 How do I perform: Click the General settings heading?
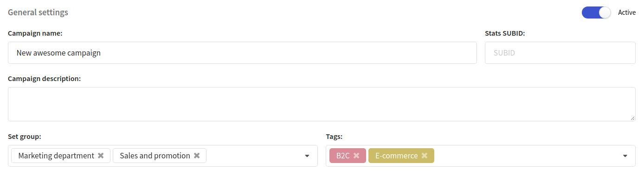[x=38, y=13]
